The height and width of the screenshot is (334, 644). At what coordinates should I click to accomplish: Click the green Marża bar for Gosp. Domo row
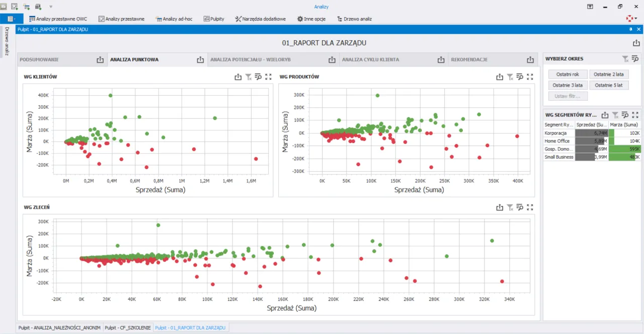(x=624, y=149)
